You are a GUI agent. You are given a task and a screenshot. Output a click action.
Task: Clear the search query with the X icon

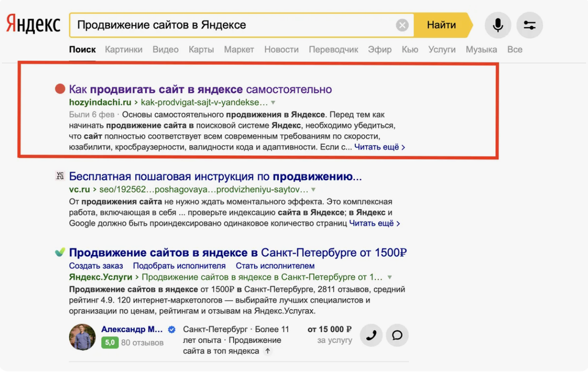pyautogui.click(x=402, y=25)
